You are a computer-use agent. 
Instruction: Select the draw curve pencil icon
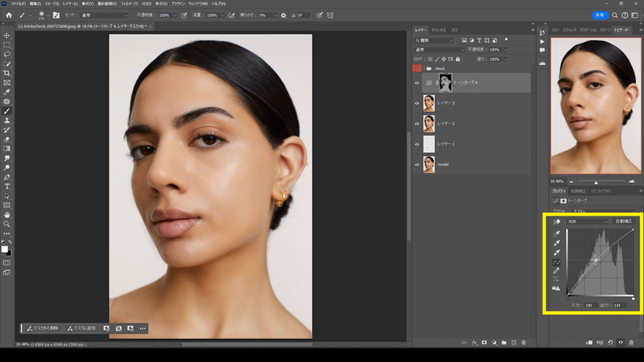[x=556, y=272]
